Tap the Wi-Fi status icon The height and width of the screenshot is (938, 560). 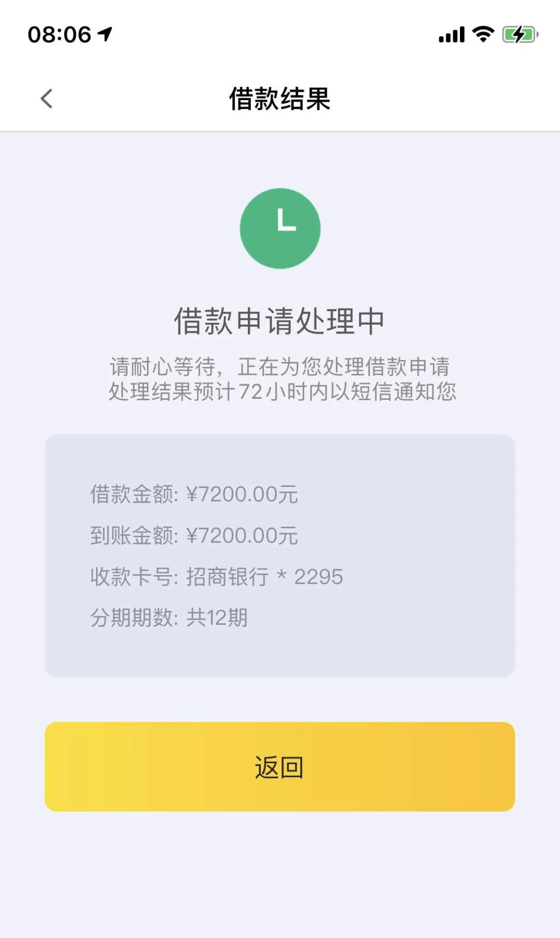(483, 34)
